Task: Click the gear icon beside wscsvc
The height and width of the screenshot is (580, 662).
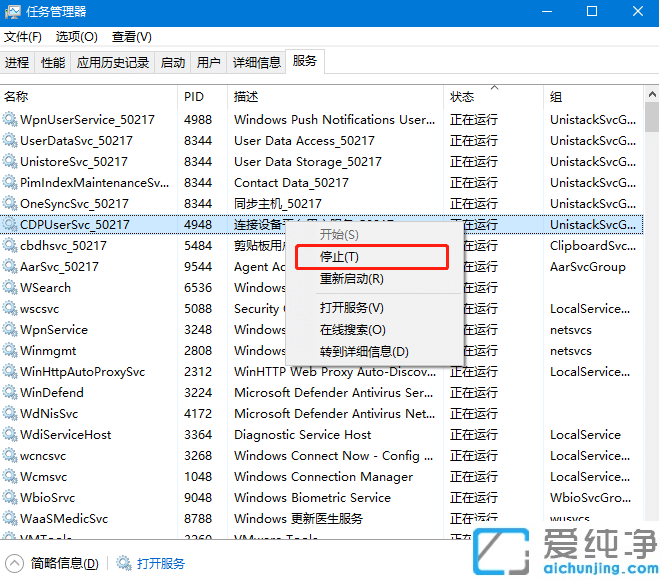Action: 10,309
